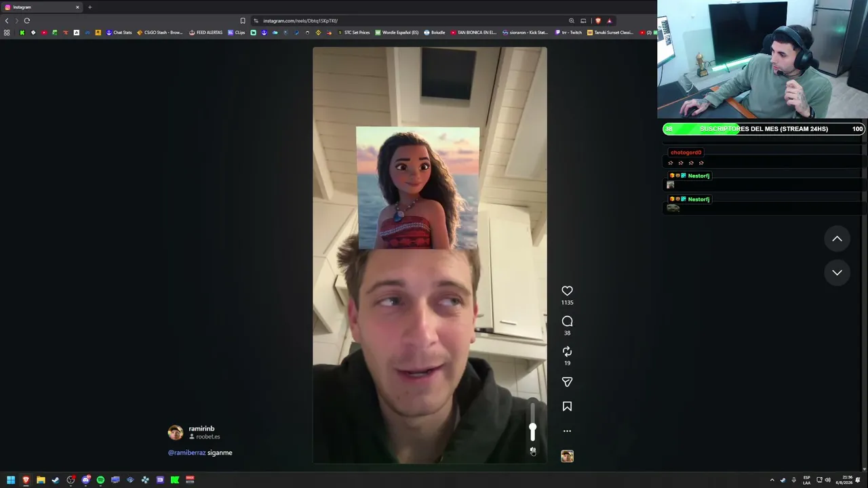
Task: Open the reel's comments bubble icon
Action: click(567, 321)
